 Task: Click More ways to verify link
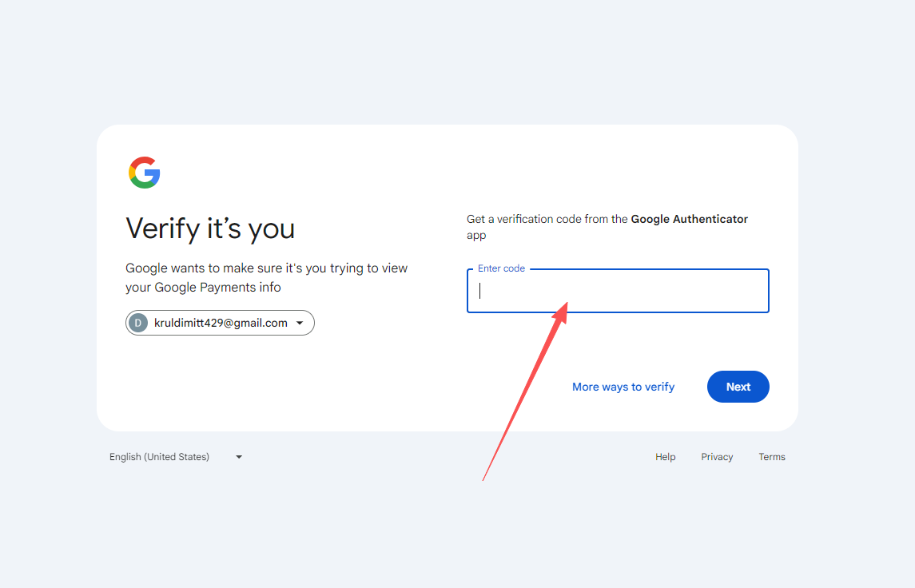[623, 387]
